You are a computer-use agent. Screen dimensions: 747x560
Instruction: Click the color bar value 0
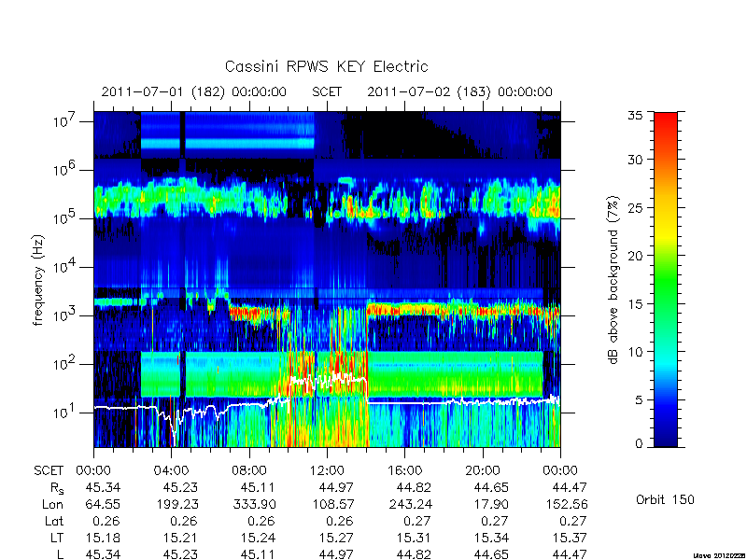click(641, 443)
